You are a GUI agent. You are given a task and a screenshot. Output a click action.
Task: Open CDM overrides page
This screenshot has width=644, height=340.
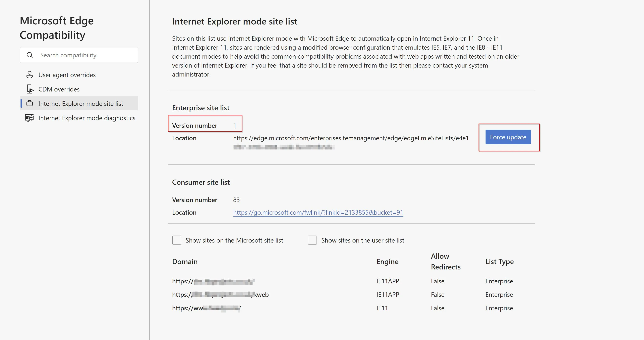tap(79, 89)
